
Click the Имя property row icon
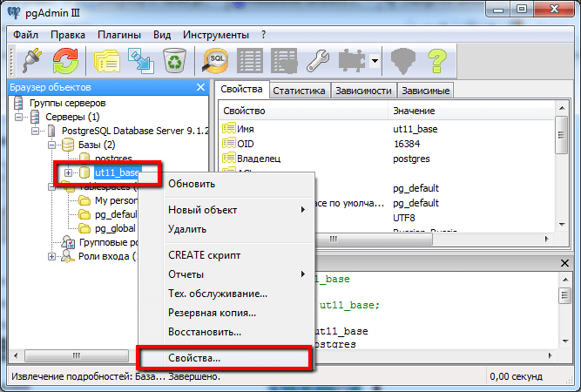click(228, 128)
